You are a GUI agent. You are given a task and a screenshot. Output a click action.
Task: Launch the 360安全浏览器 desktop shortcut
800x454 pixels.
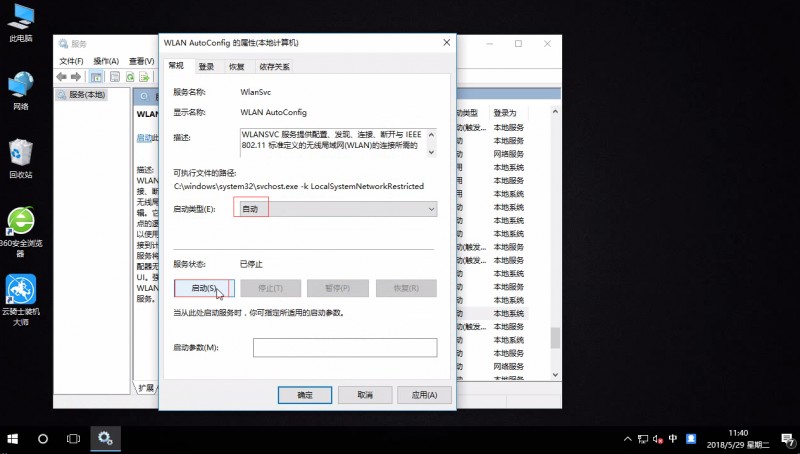[x=21, y=233]
